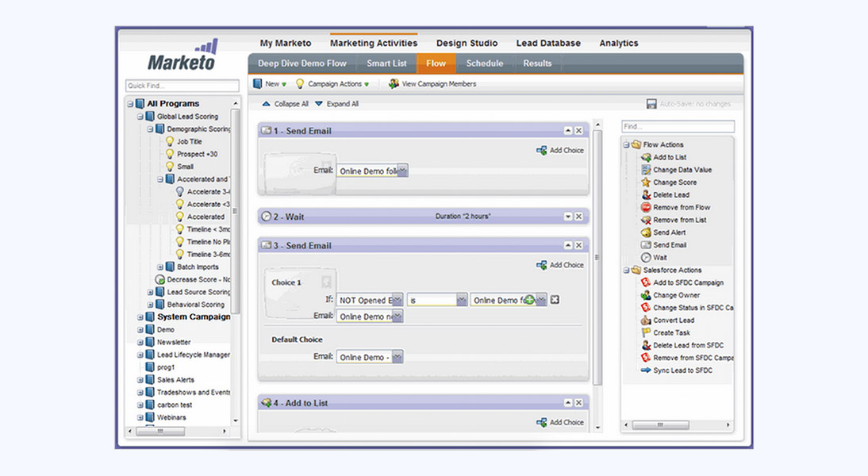Image resolution: width=868 pixels, height=476 pixels.
Task: Collapse the Global Lead Scoring node
Action: [x=140, y=117]
